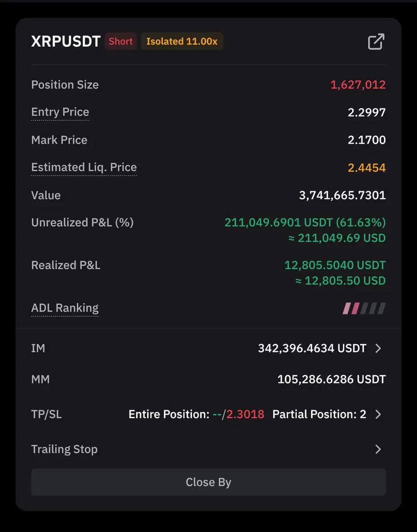Image resolution: width=417 pixels, height=532 pixels.
Task: Show the Entry Price tooltip label
Action: pyautogui.click(x=60, y=112)
